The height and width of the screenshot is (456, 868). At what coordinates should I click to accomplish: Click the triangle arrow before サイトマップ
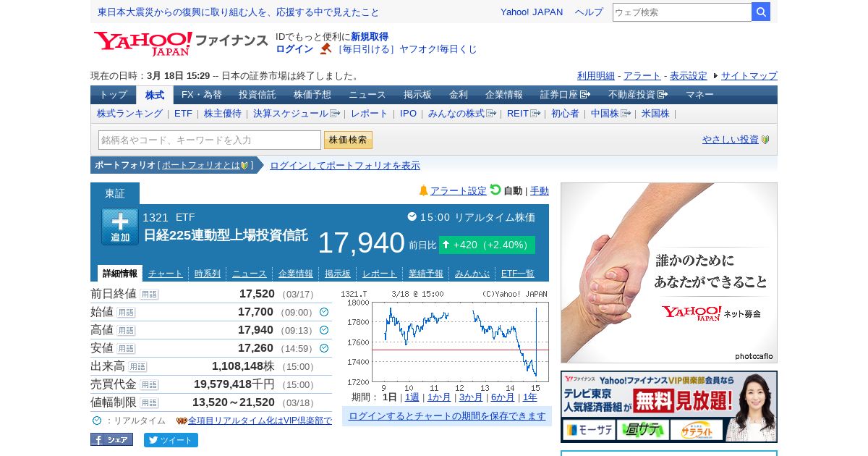point(715,75)
